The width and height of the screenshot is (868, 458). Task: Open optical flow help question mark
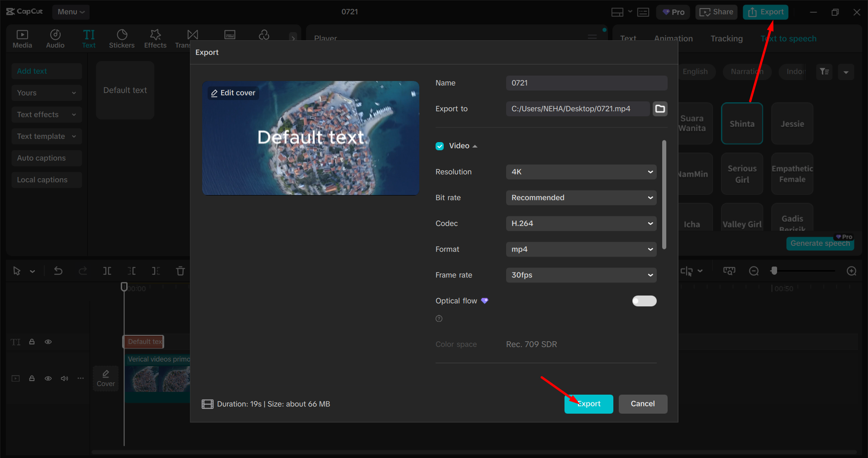(439, 319)
